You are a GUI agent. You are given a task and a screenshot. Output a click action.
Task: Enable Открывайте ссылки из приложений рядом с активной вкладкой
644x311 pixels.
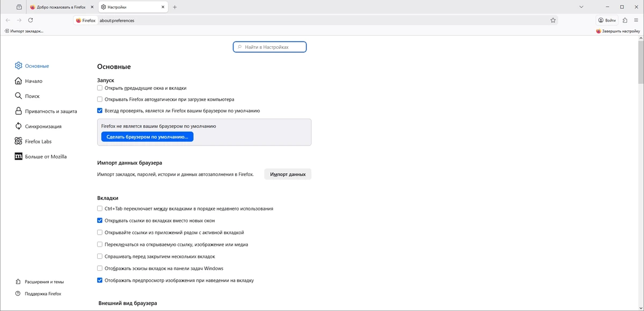tap(100, 233)
